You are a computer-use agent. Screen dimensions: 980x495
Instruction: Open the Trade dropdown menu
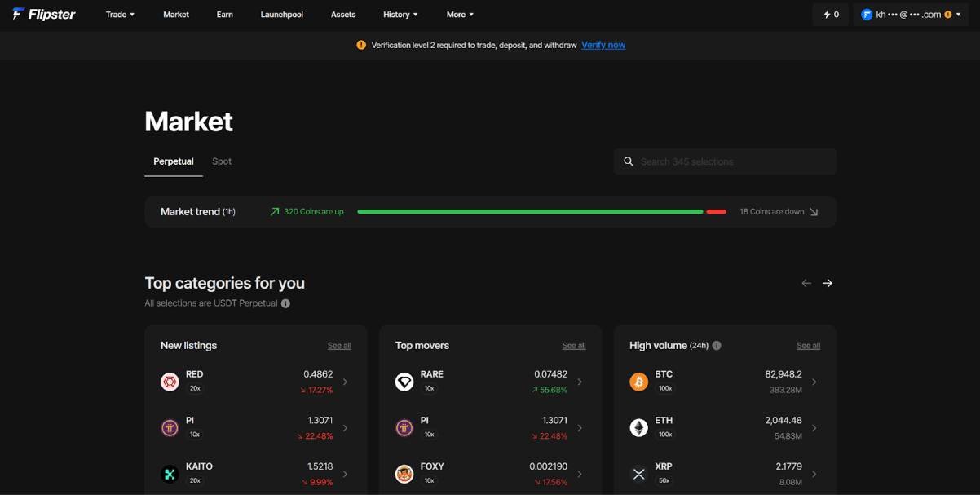(x=120, y=15)
